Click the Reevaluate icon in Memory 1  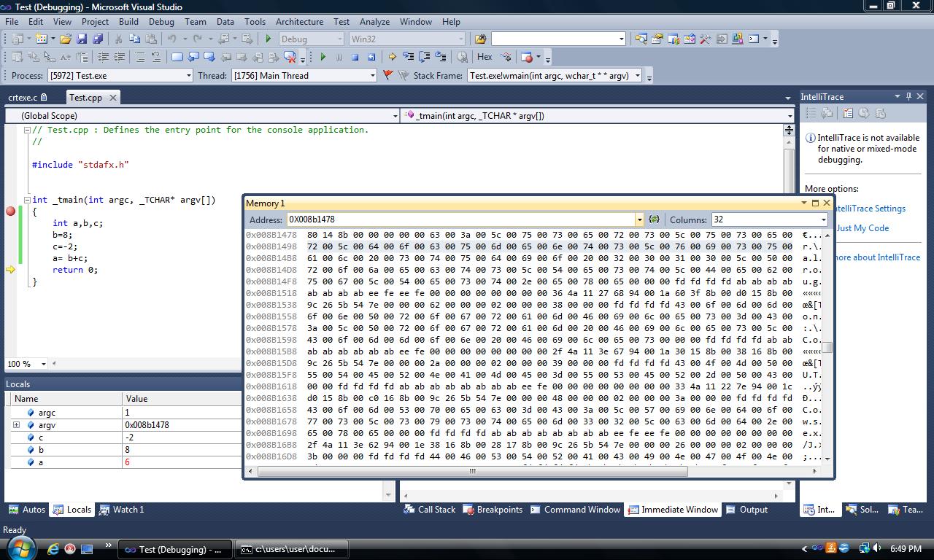tap(654, 219)
